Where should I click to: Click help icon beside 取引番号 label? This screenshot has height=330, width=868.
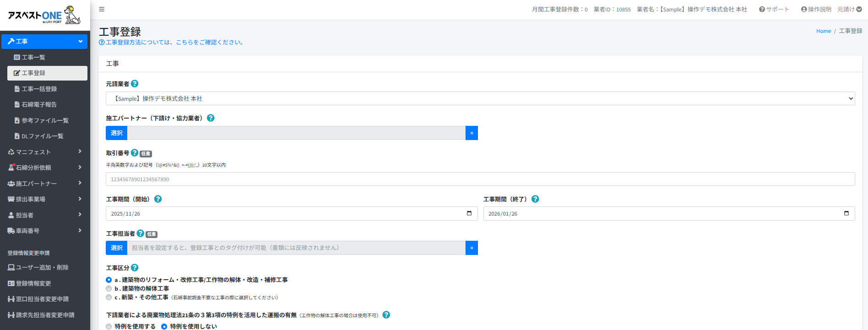[x=135, y=153]
